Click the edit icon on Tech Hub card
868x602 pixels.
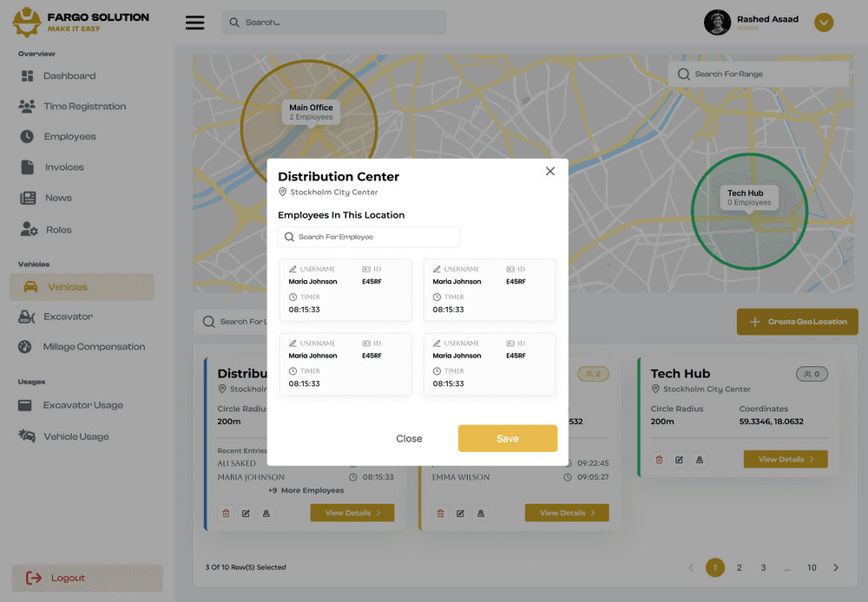pos(679,460)
